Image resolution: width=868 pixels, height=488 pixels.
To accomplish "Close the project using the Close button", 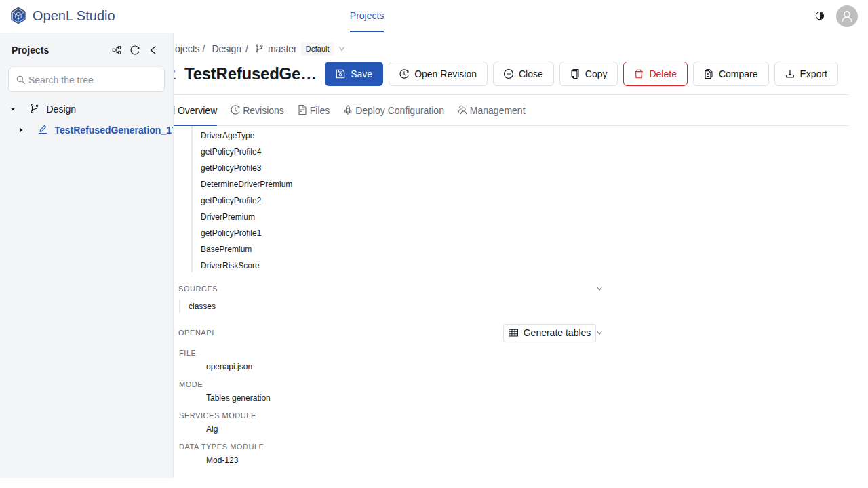I will pos(524,74).
